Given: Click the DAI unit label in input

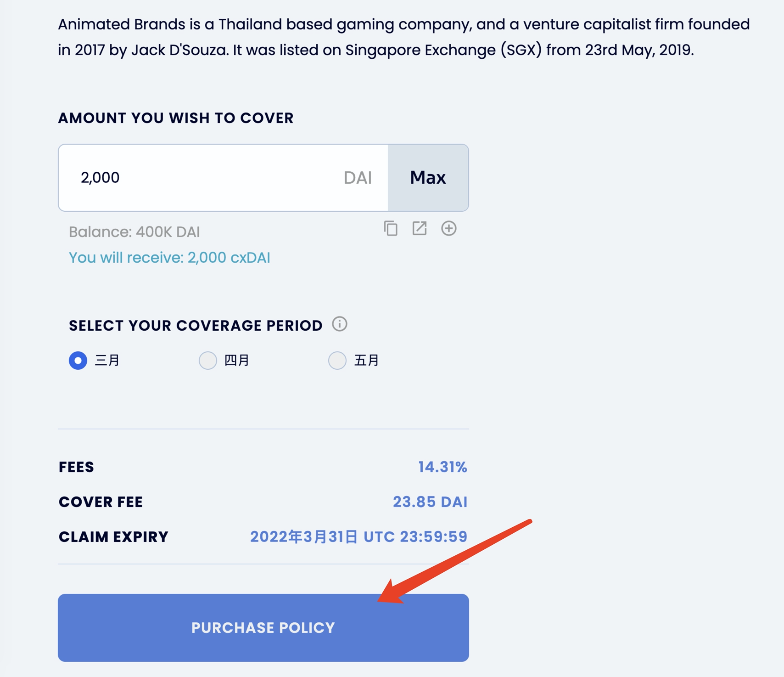Looking at the screenshot, I should (358, 178).
